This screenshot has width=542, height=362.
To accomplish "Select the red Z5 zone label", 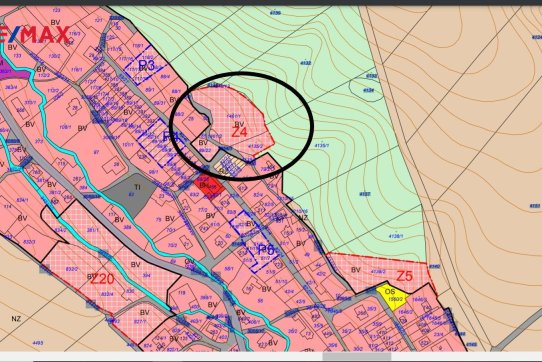I will tap(404, 276).
